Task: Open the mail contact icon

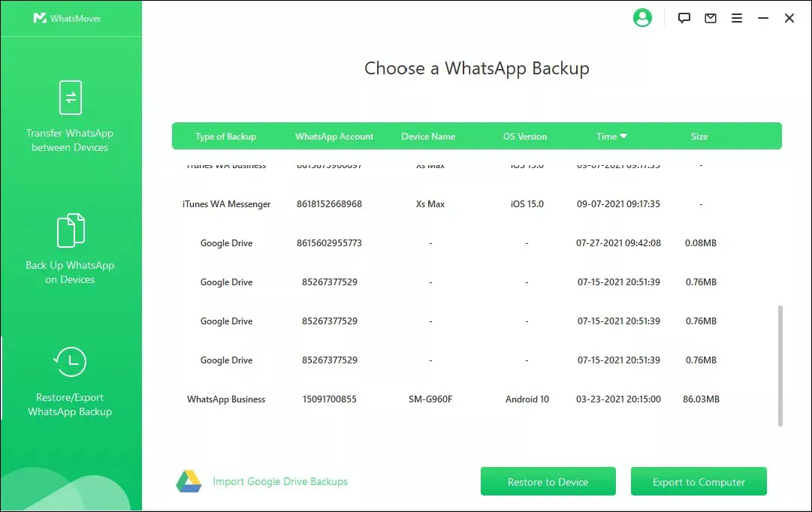Action: click(710, 17)
